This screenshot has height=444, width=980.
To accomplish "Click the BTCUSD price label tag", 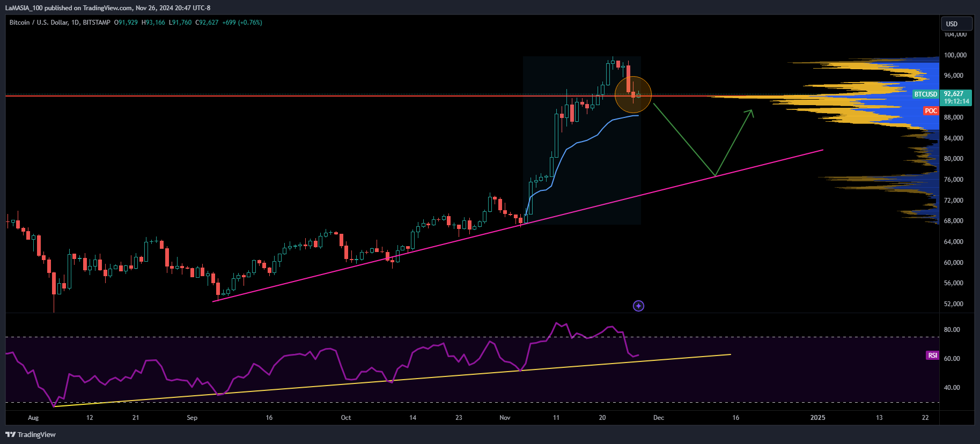I will pyautogui.click(x=926, y=94).
